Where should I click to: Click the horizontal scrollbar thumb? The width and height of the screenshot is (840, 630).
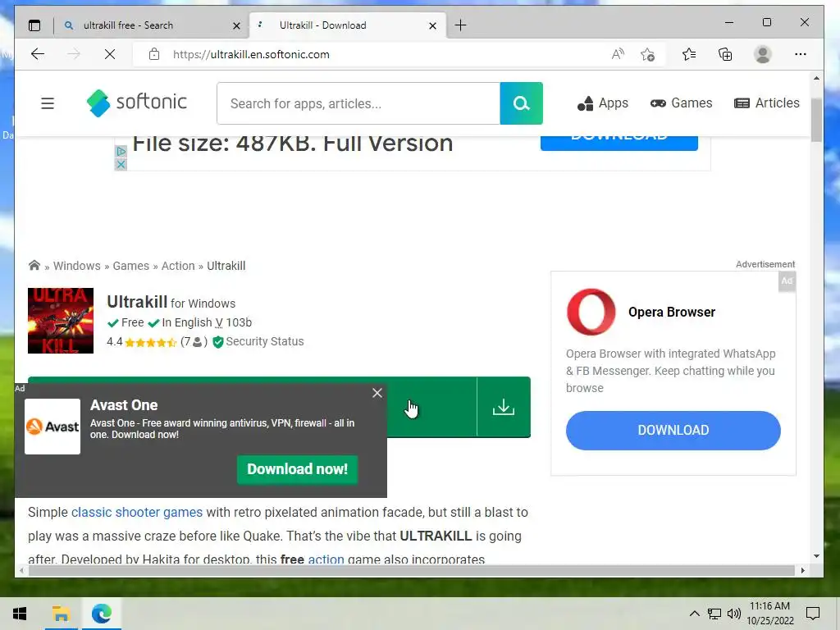(x=412, y=571)
